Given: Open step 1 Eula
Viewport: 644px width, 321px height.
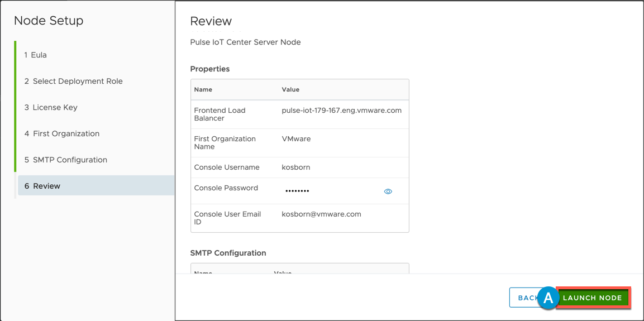Looking at the screenshot, I should [35, 55].
